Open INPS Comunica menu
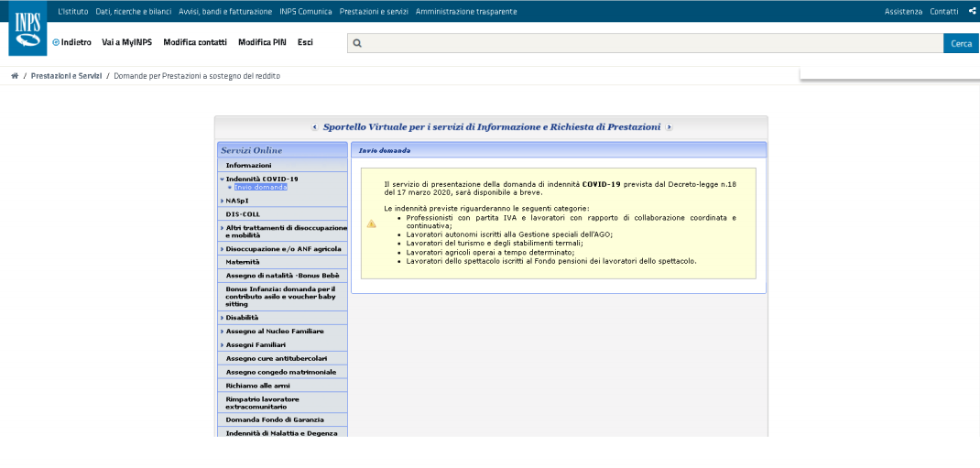This screenshot has width=980, height=468. 306,11
